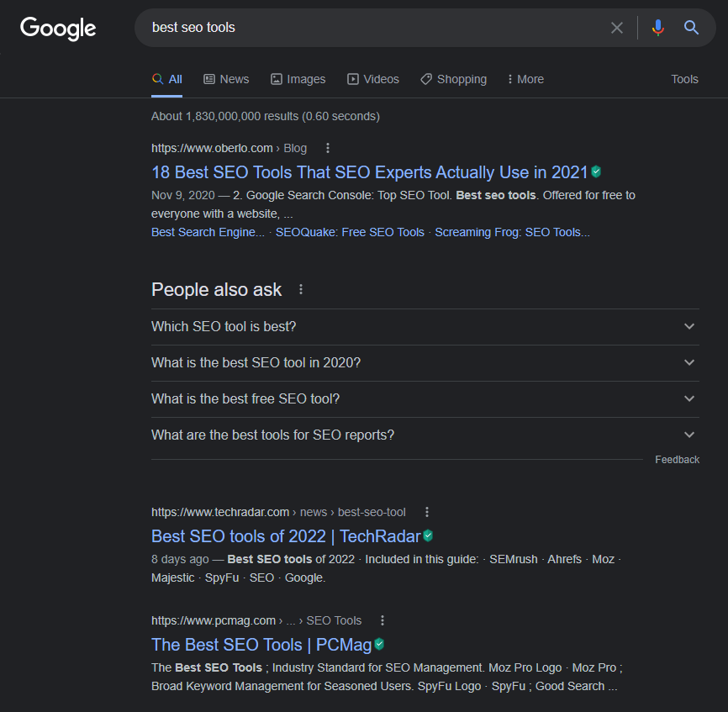Select the All results tab
The image size is (728, 712).
[166, 79]
